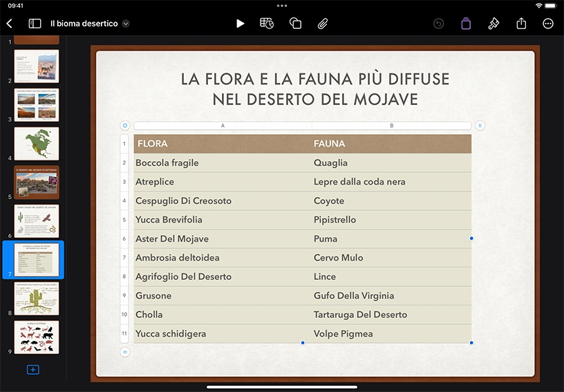
Task: Open the animate pin tool
Action: point(493,24)
